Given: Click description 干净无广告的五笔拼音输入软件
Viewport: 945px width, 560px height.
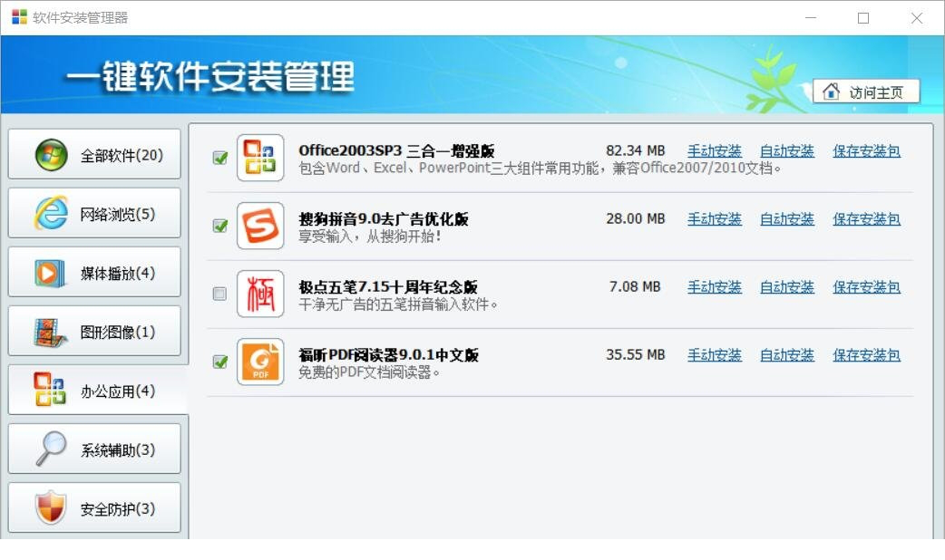Looking at the screenshot, I should click(x=398, y=304).
